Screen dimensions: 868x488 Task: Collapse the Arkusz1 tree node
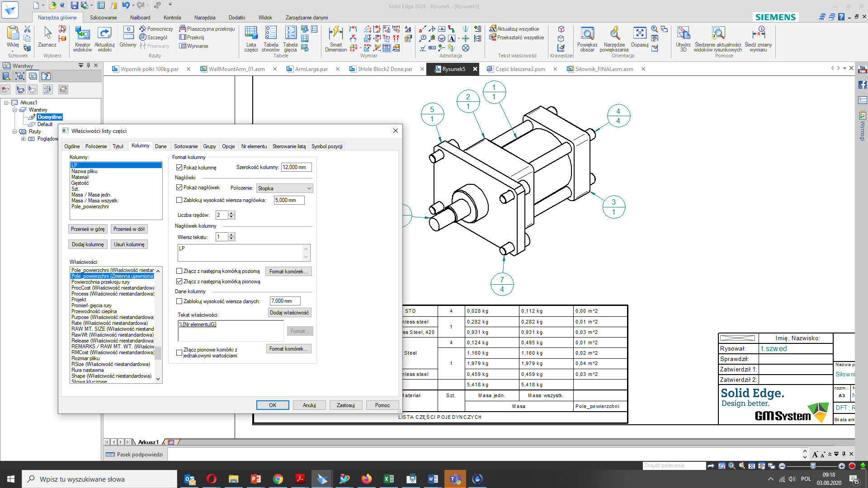6,103
